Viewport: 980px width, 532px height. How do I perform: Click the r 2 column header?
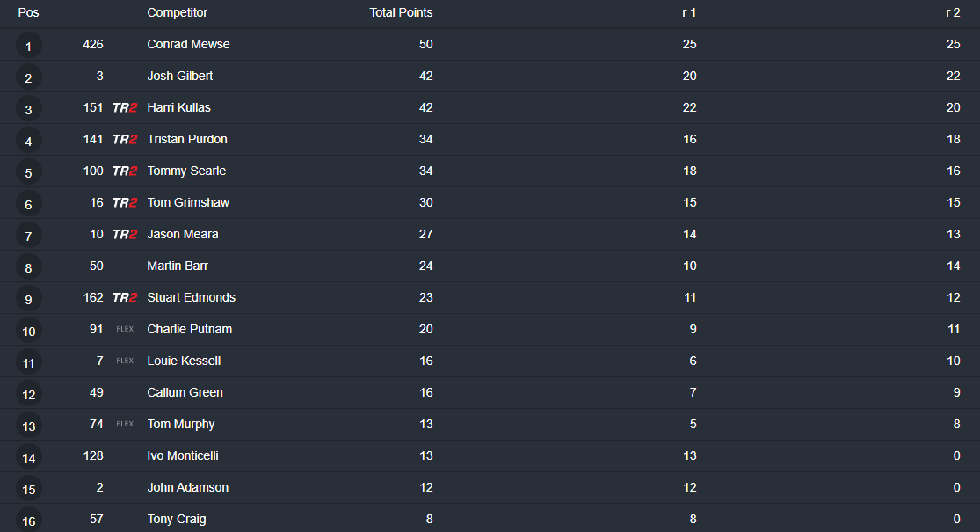point(953,12)
